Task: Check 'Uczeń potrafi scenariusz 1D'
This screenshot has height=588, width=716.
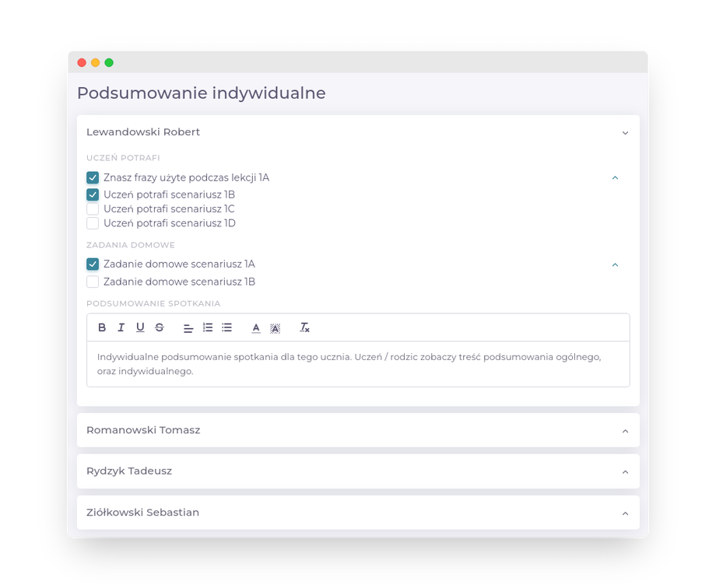Action: [93, 223]
